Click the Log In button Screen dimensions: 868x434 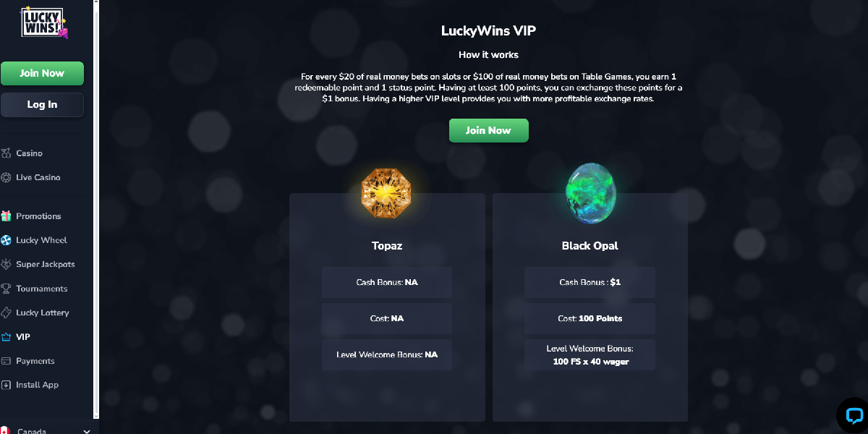tap(42, 104)
